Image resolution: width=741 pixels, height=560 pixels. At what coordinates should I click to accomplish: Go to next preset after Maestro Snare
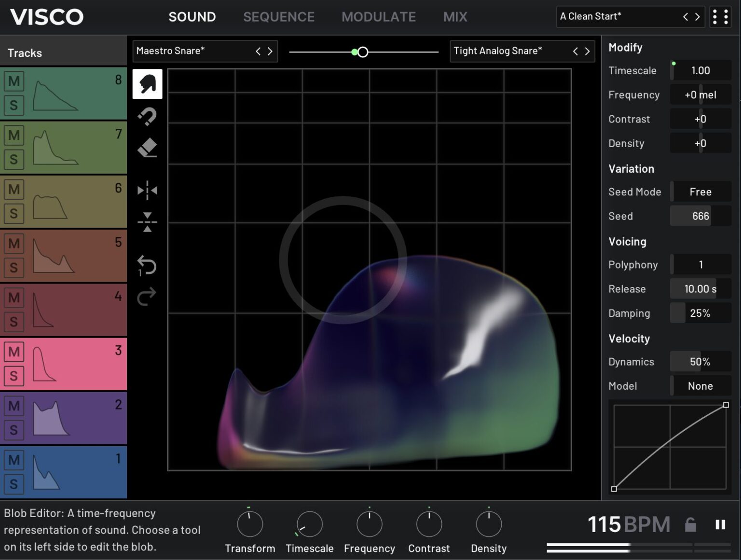click(270, 51)
